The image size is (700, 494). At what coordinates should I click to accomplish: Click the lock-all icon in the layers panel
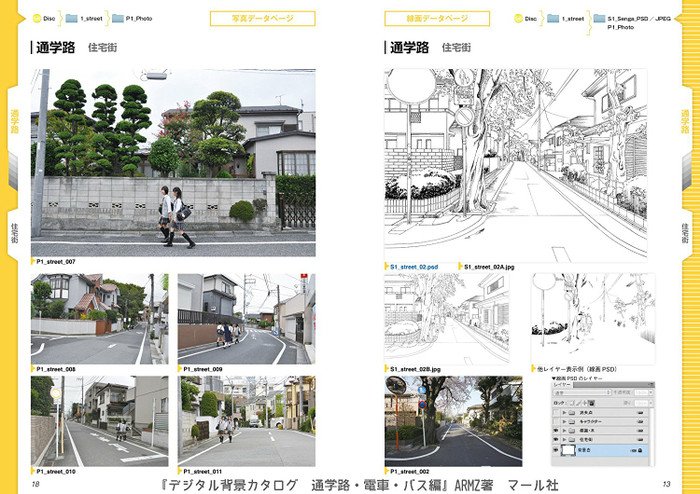pos(592,402)
